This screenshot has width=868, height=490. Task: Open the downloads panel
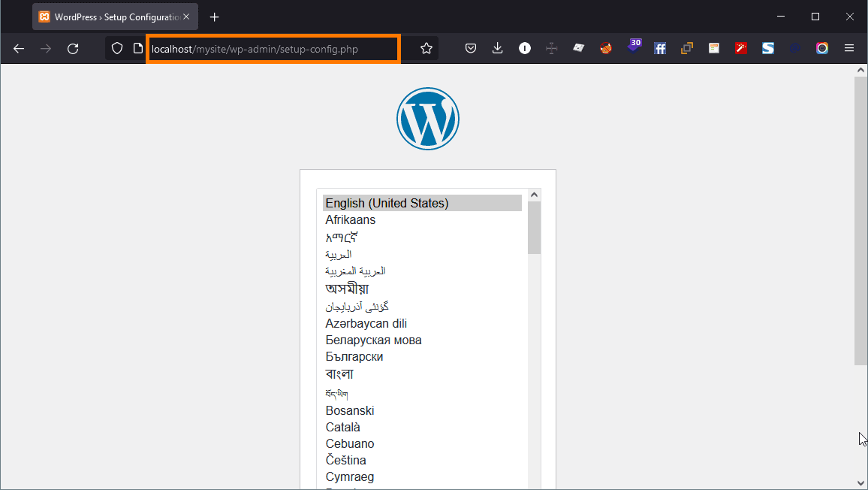coord(497,49)
